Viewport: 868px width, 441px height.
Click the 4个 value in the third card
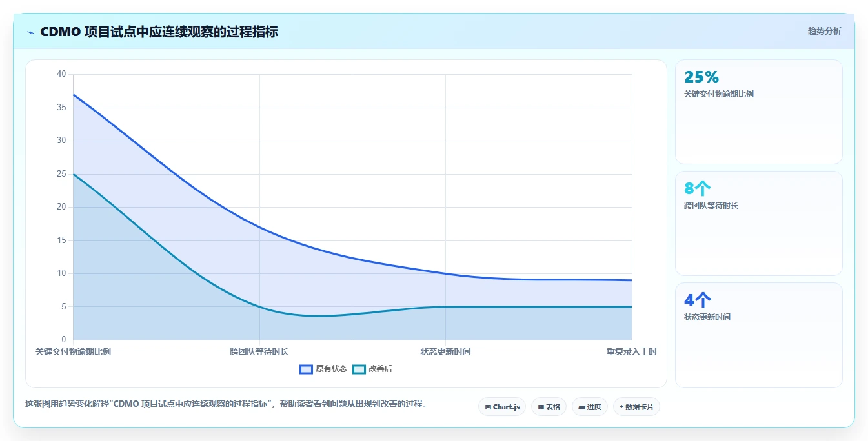(x=698, y=300)
